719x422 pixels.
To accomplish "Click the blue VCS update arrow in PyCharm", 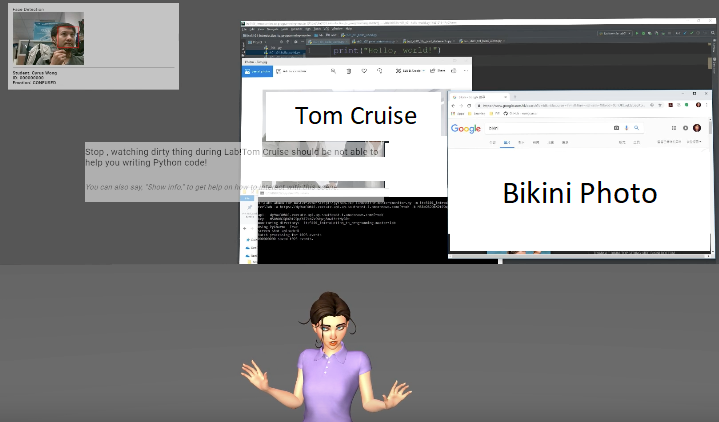I will coord(685,33).
